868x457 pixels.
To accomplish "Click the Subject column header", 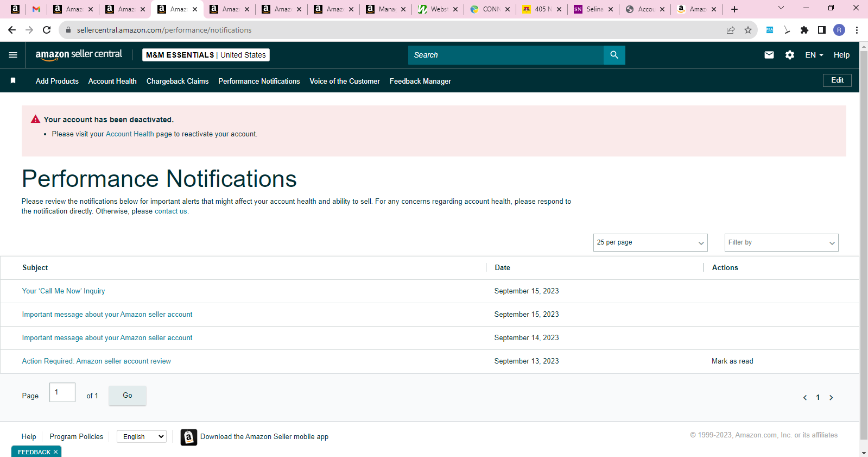I will coord(35,268).
